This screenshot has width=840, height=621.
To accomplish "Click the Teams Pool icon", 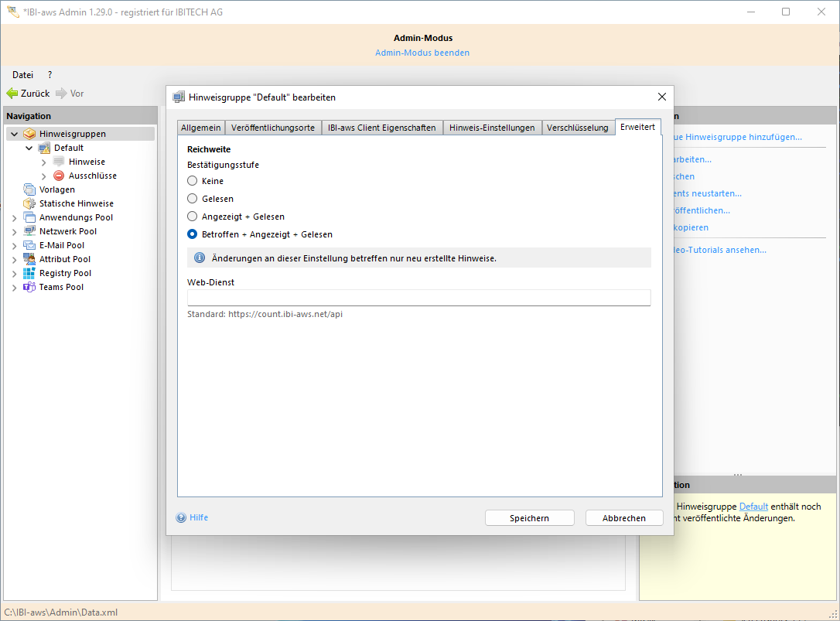I will point(29,287).
